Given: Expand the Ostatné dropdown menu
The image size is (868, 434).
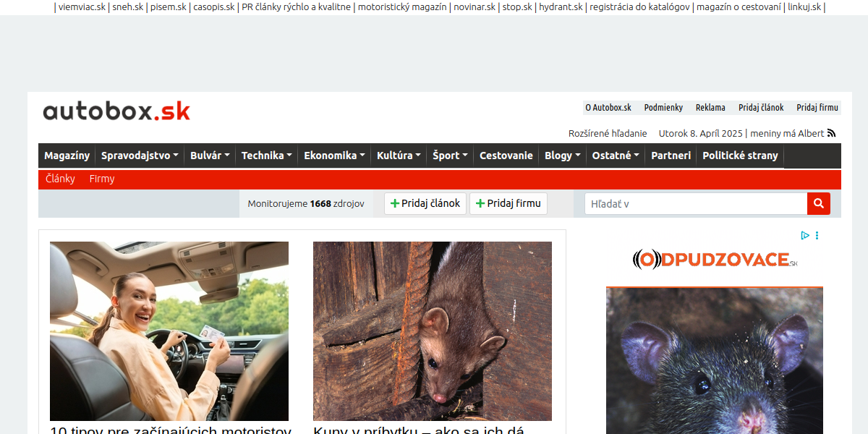Looking at the screenshot, I should (616, 156).
